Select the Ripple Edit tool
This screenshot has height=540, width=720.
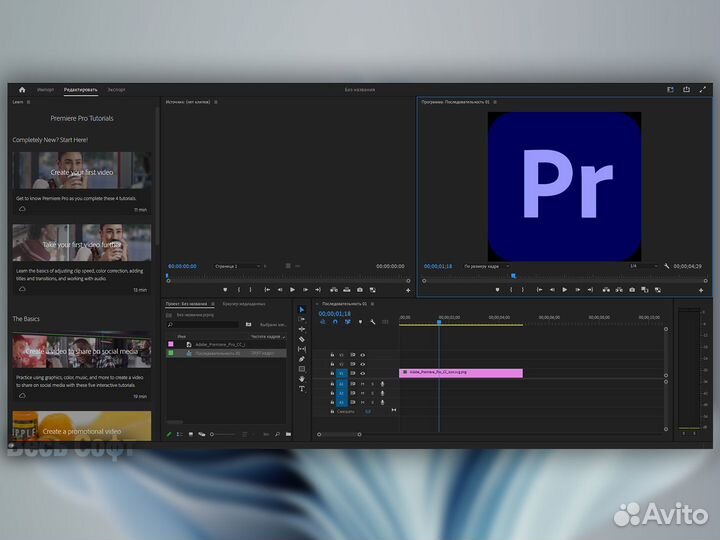pyautogui.click(x=302, y=329)
